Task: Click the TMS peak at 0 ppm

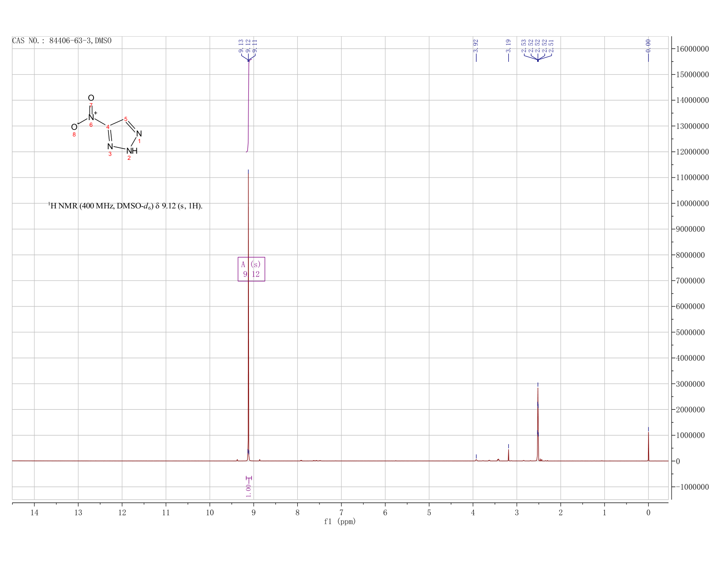Action: [648, 447]
